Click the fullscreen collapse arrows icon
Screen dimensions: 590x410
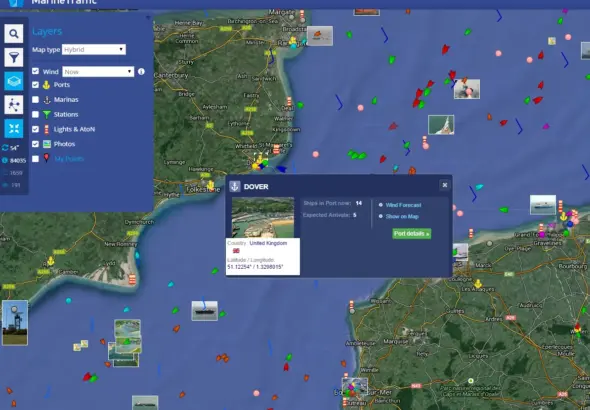pos(14,129)
